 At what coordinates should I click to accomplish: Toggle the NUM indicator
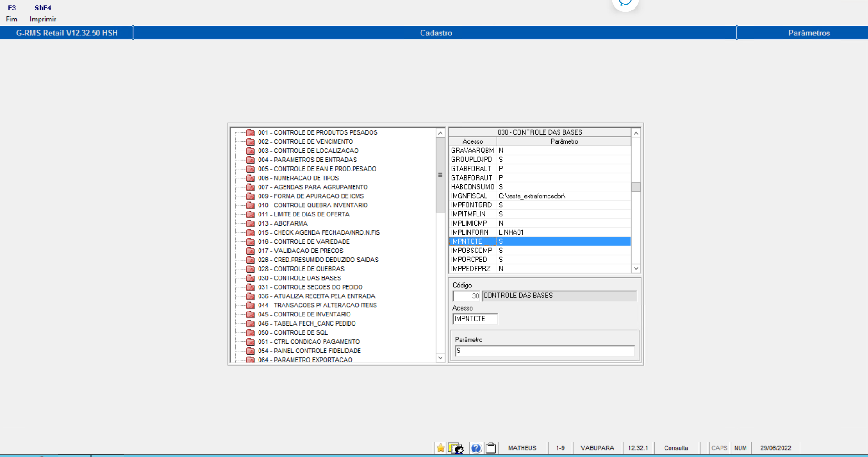[741, 448]
